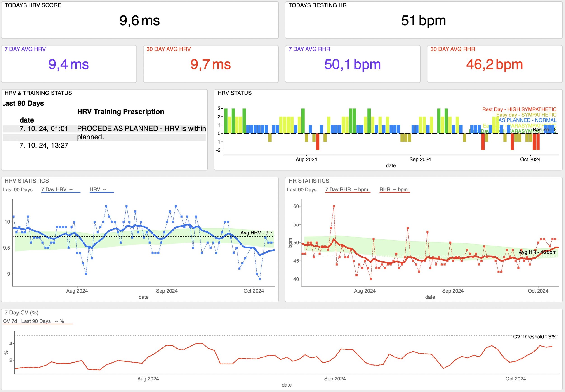Screen dimensions: 565x392
Task: Open the HR STATISTICS panel title menu
Action: 309,181
